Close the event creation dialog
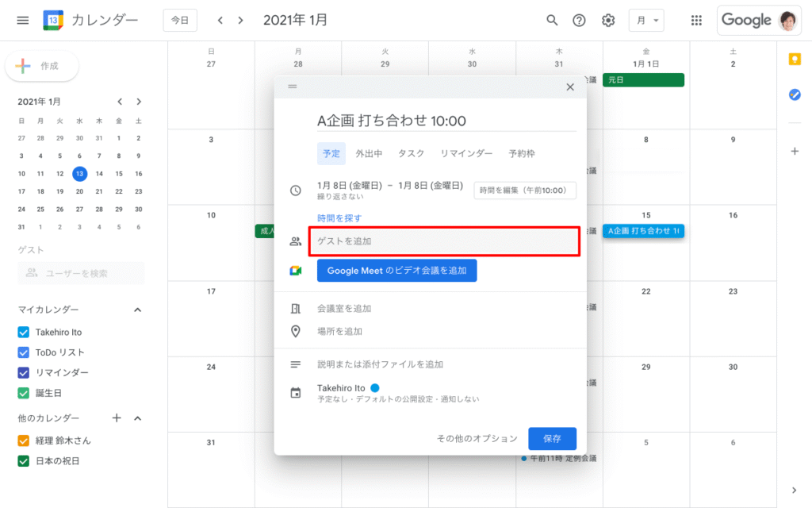The image size is (812, 508). tap(570, 87)
